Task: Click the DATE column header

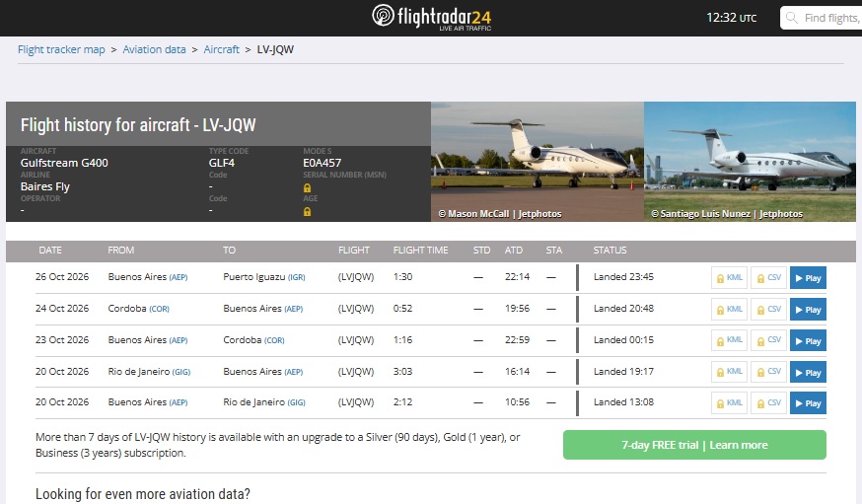Action: 50,251
